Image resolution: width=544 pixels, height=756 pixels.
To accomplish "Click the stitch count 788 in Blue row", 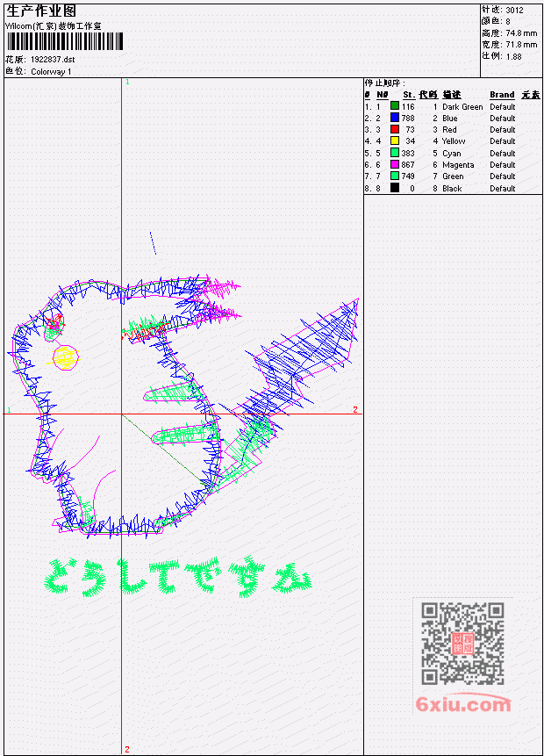I will tap(408, 119).
